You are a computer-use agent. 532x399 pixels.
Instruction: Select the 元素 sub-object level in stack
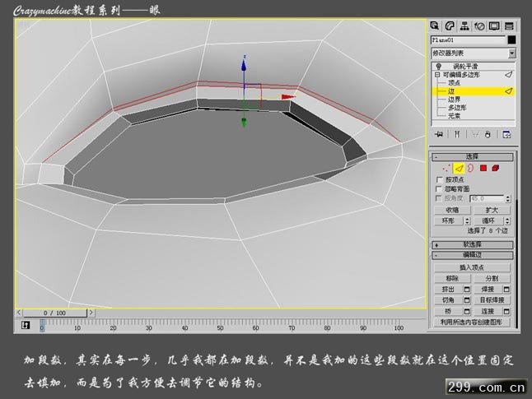454,116
